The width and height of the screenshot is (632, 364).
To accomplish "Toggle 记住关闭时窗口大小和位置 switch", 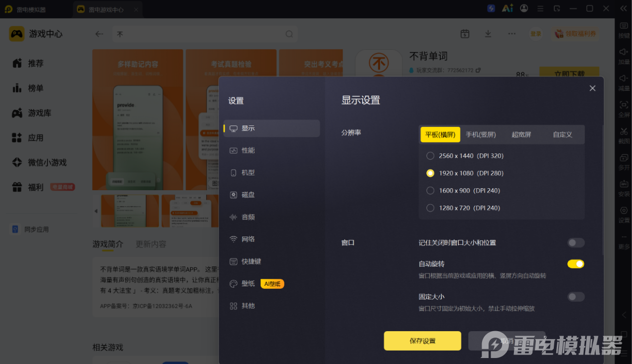I will coord(576,243).
